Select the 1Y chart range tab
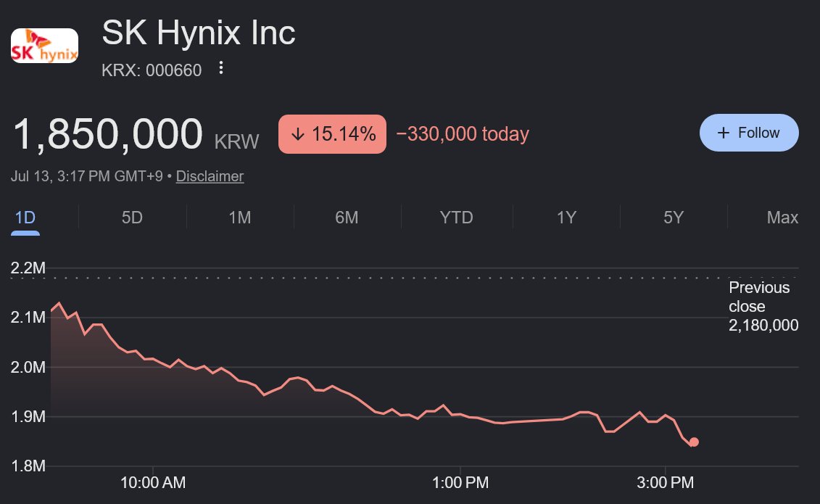The width and height of the screenshot is (820, 504). (x=566, y=218)
